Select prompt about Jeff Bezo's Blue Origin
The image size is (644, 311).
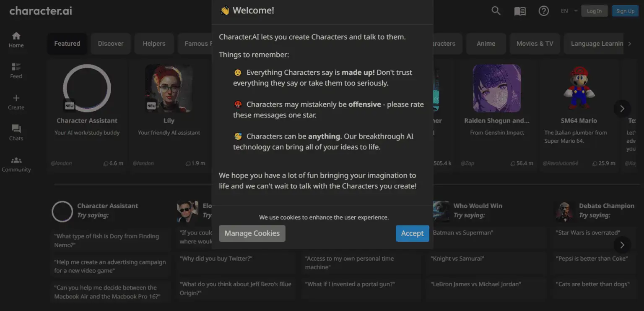pyautogui.click(x=236, y=288)
